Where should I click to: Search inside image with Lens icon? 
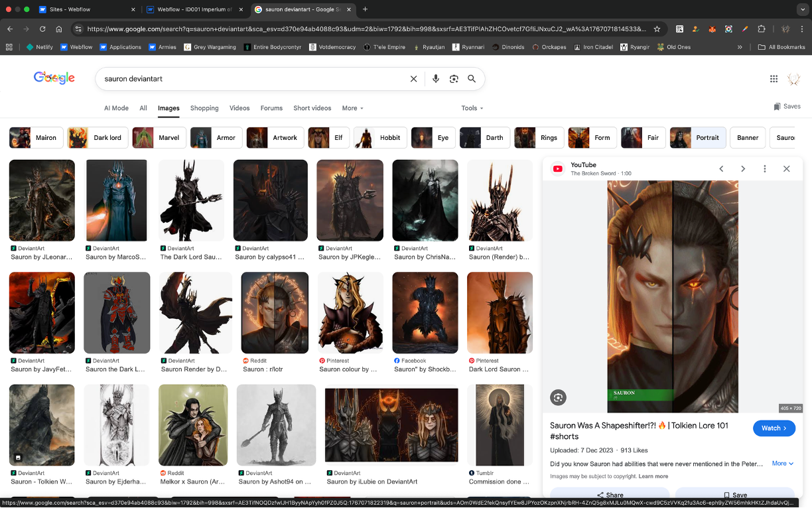coord(558,397)
